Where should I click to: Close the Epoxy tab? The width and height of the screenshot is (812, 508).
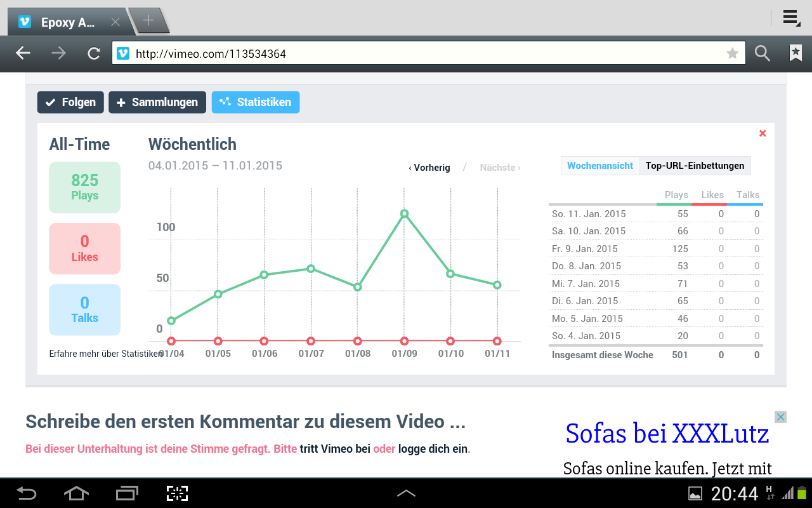click(115, 22)
